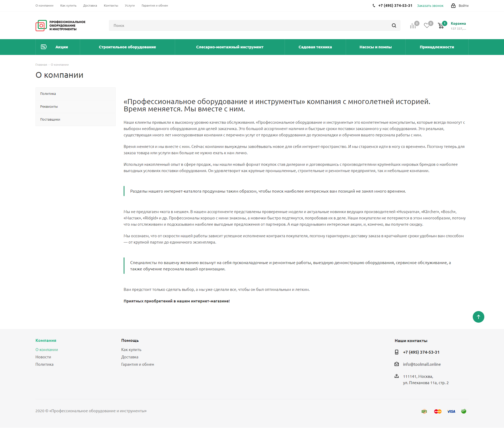Open the comparison chart icon
Viewport: 504px width, 428px height.
coord(413,26)
